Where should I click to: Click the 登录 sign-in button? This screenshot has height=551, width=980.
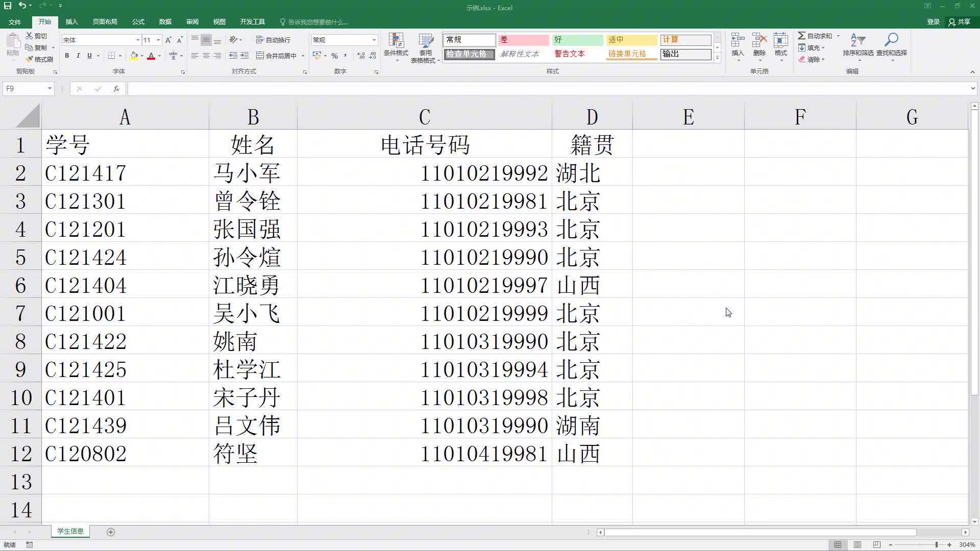[x=933, y=21]
